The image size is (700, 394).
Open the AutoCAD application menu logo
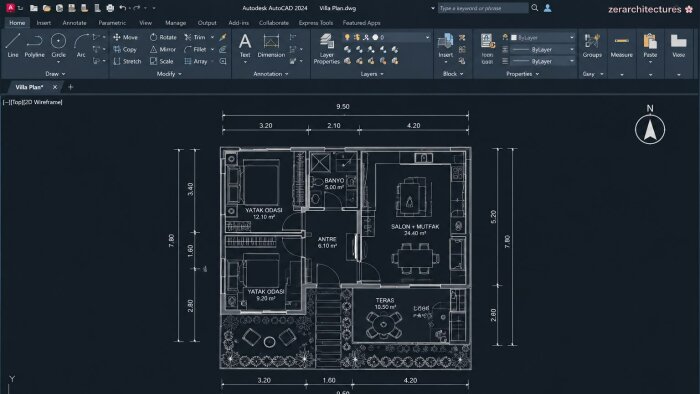(10, 8)
